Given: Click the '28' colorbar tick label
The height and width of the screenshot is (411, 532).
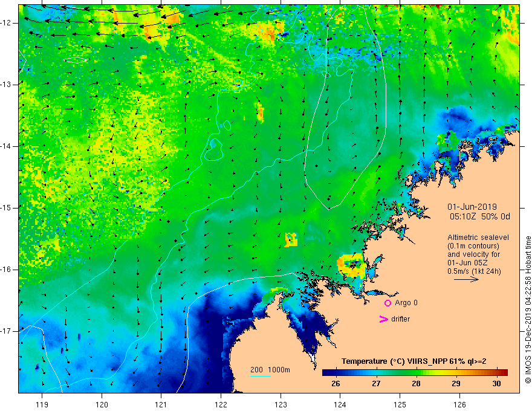Looking at the screenshot, I should [x=416, y=384].
